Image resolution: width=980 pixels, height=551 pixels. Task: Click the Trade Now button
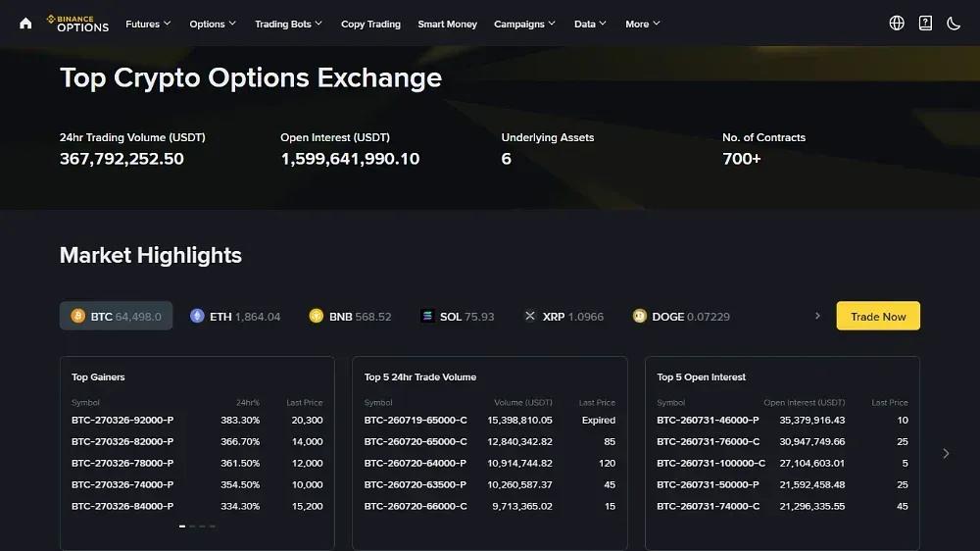tap(878, 316)
